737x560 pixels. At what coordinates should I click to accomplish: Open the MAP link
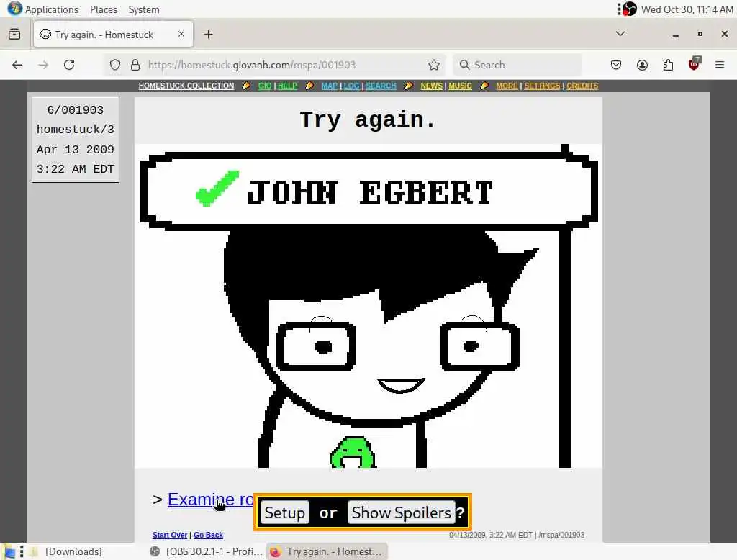point(330,86)
